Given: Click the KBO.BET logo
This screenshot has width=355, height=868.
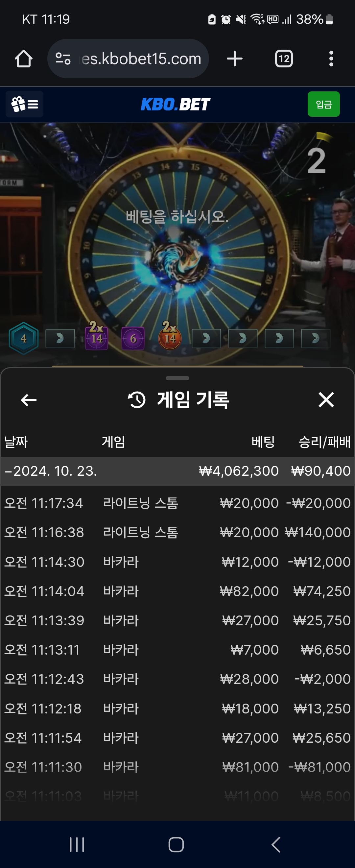Looking at the screenshot, I should (x=176, y=104).
